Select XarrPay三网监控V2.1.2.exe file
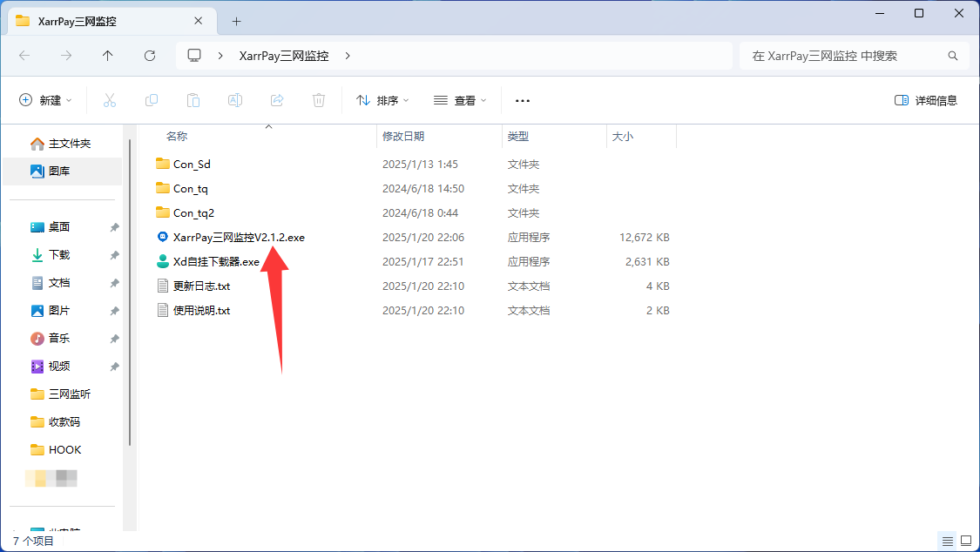The height and width of the screenshot is (552, 980). point(239,237)
